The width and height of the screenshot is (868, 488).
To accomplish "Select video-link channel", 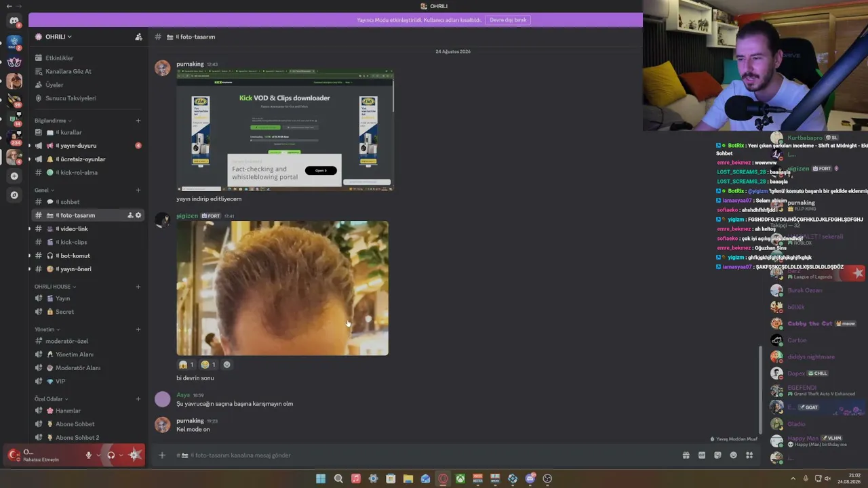I will pyautogui.click(x=87, y=229).
